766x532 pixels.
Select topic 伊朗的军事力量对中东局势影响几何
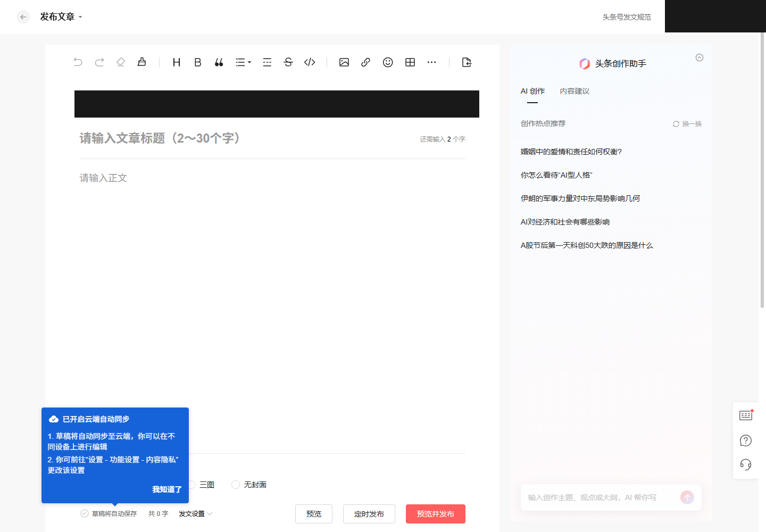[x=580, y=198]
